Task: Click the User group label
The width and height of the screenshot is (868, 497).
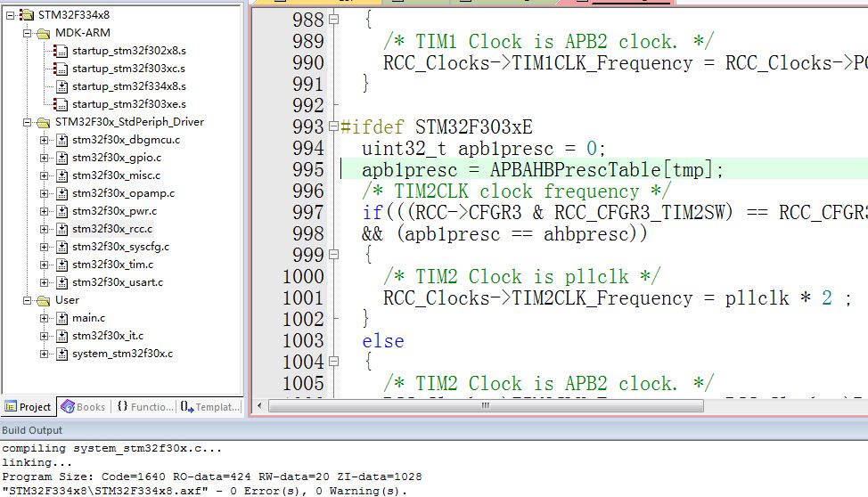Action: pyautogui.click(x=67, y=300)
